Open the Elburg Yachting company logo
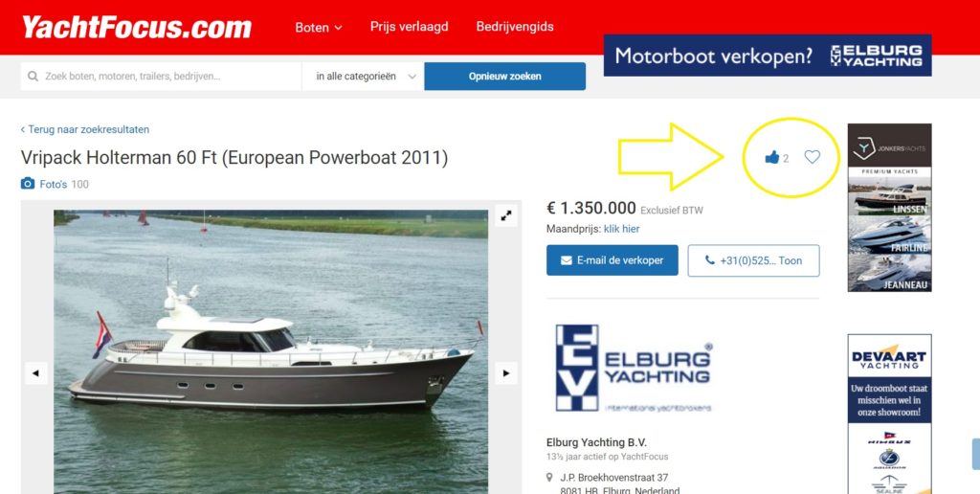Screen dimensions: 980x494 [x=634, y=368]
